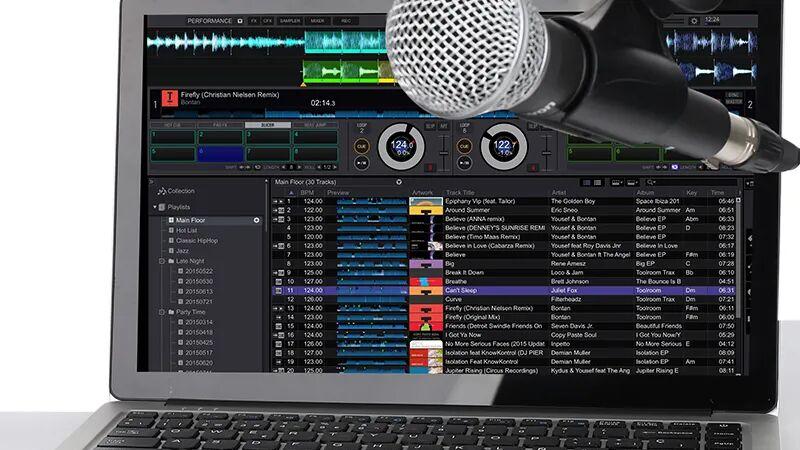
Task: Select the HOT CUE pad mode tab
Action: point(172,125)
